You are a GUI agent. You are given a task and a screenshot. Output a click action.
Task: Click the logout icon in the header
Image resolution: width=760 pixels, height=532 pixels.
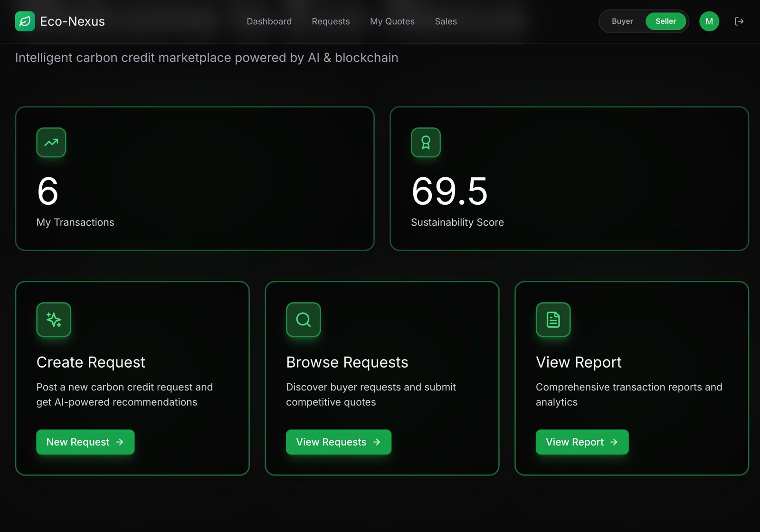point(739,21)
